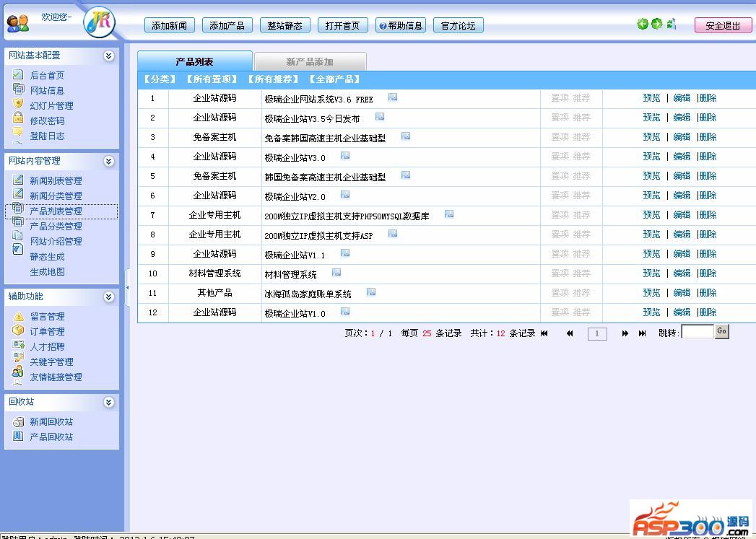Image resolution: width=756 pixels, height=539 pixels.
Task: Click 删除 for 冰海孤岛家庭账单系统 row
Action: click(708, 293)
